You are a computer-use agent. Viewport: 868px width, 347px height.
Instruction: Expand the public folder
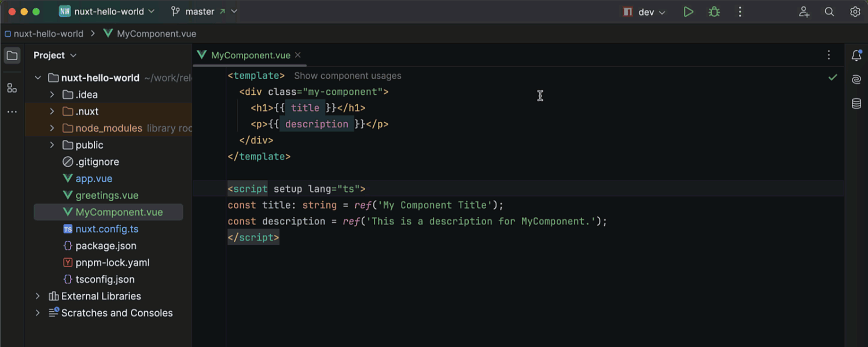point(52,145)
